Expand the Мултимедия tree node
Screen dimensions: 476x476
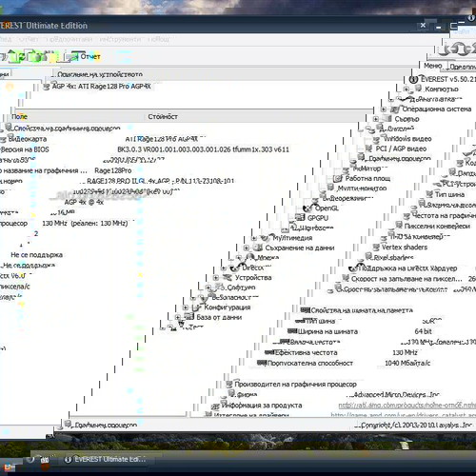(x=254, y=238)
